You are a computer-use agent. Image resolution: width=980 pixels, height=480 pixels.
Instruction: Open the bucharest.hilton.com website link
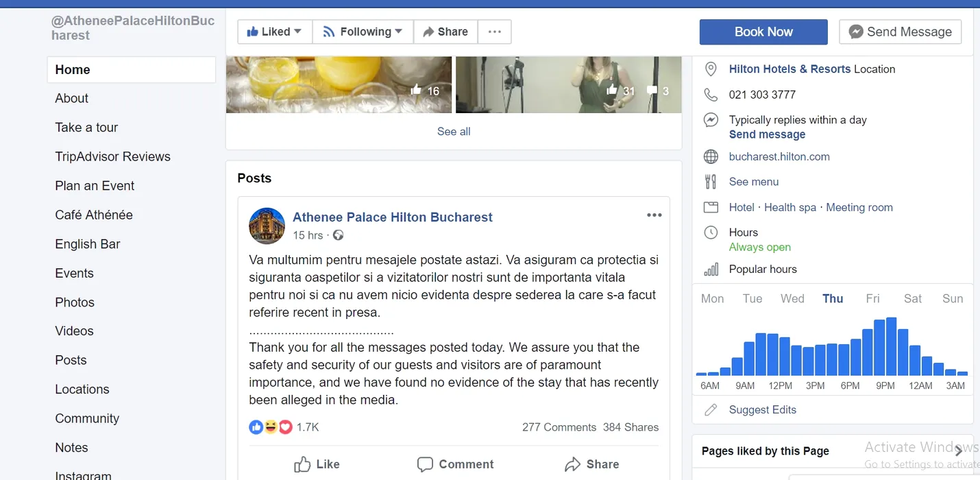click(x=779, y=156)
